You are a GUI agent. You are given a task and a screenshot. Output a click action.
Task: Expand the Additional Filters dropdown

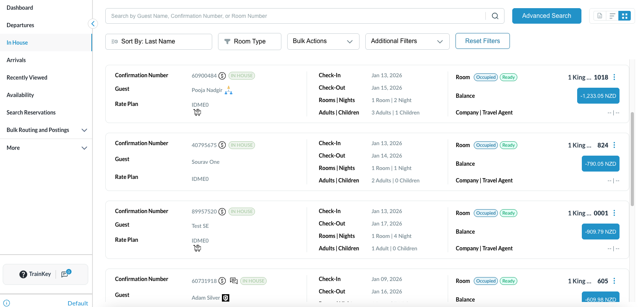(407, 42)
